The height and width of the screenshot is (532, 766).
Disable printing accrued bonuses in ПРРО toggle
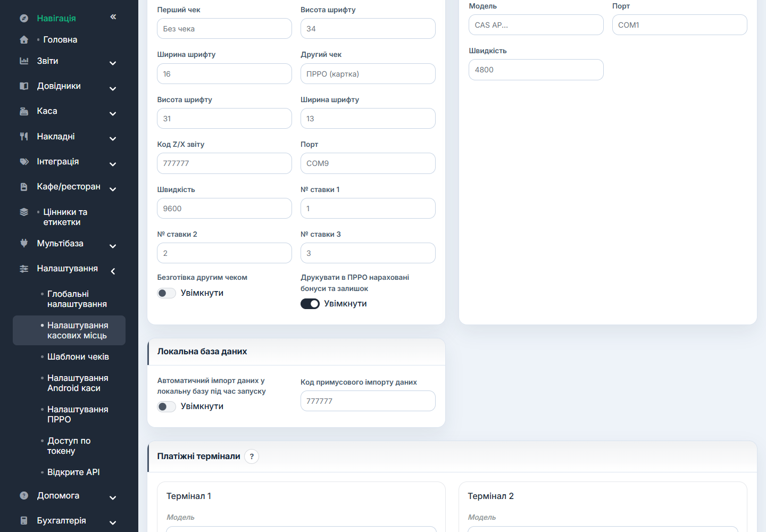coord(310,304)
